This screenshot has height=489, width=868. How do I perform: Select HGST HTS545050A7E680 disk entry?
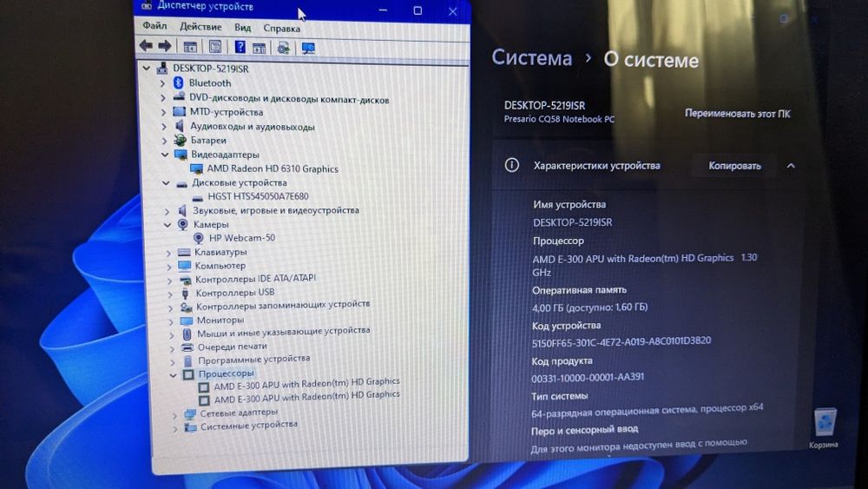[258, 196]
